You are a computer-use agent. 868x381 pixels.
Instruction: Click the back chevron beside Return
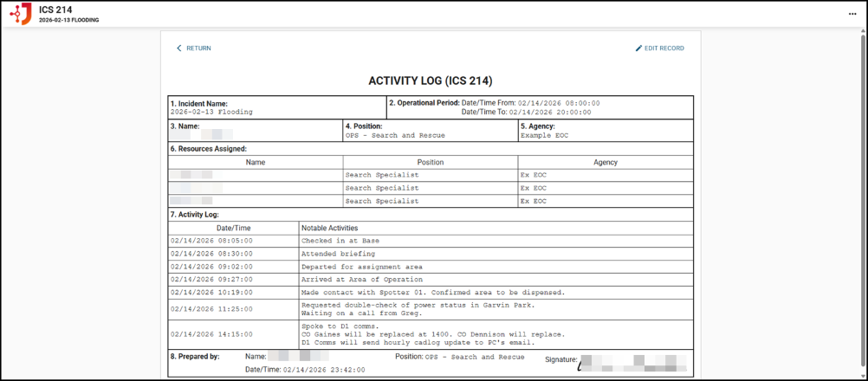tap(179, 48)
